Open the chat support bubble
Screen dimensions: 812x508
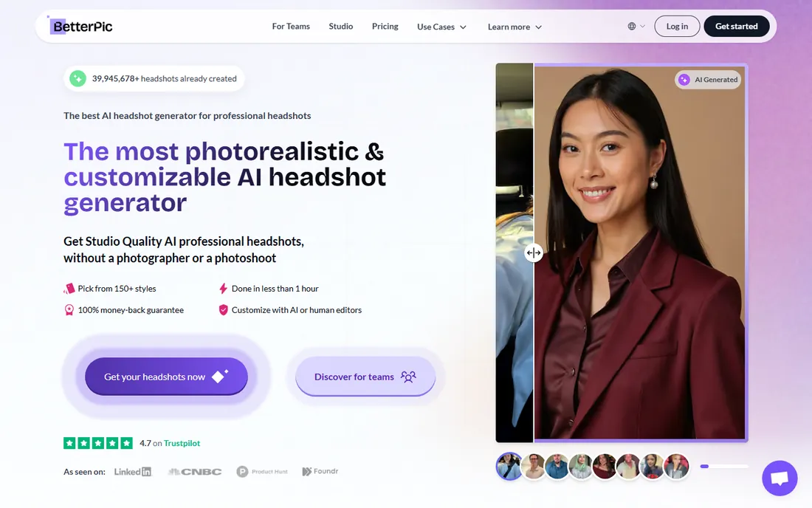[780, 478]
